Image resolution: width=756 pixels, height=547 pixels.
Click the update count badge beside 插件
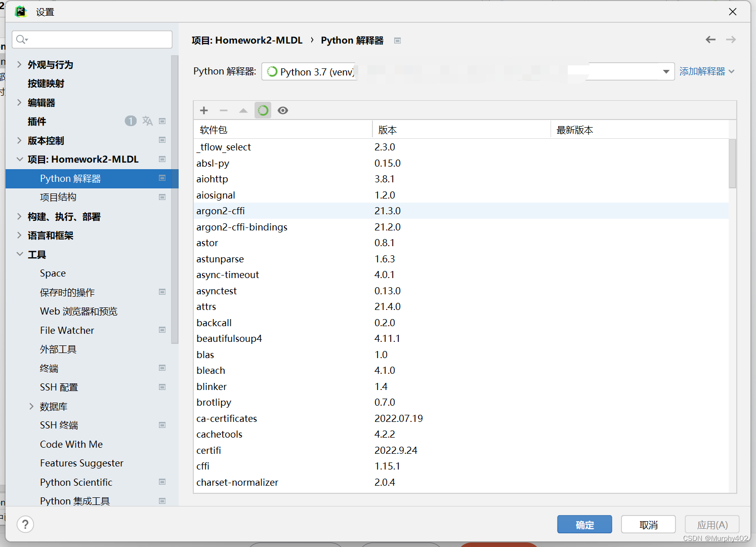pyautogui.click(x=131, y=121)
